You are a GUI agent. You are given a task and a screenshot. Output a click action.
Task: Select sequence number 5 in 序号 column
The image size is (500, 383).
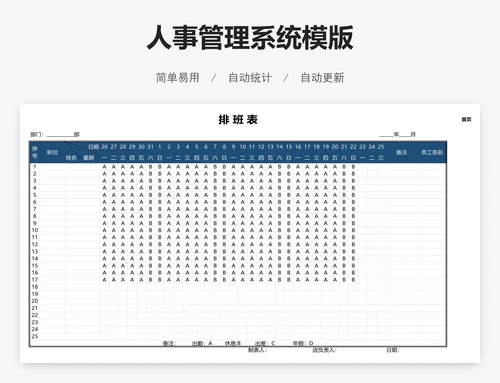pos(35,195)
